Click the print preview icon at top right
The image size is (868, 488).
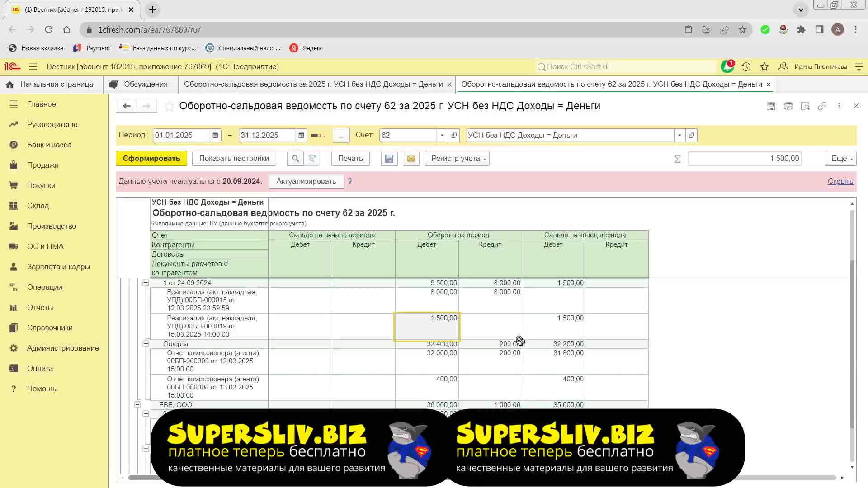805,106
